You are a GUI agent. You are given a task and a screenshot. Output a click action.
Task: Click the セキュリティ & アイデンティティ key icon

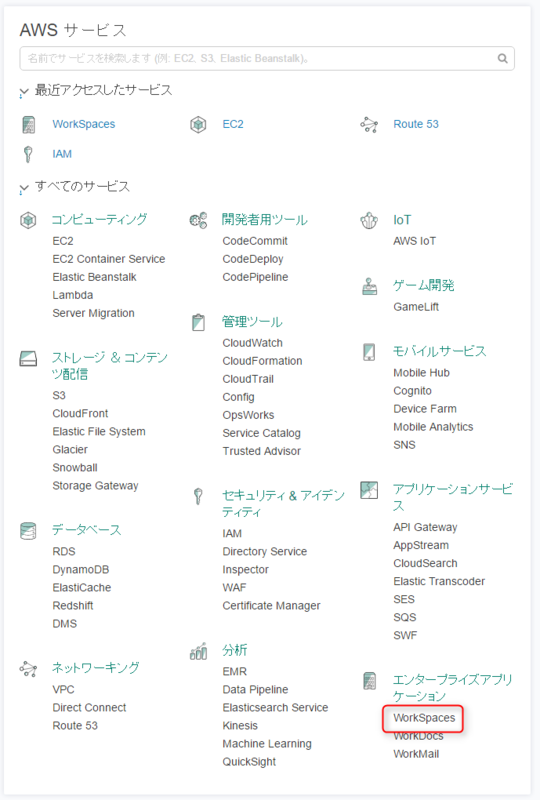[198, 496]
